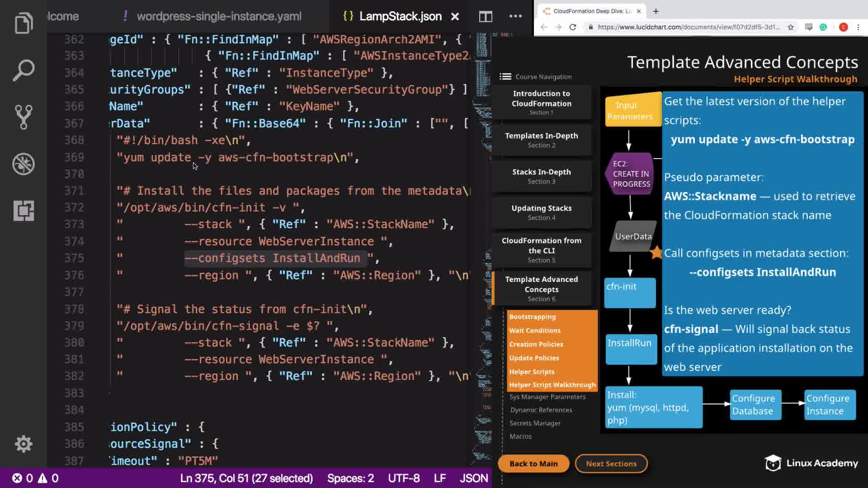Open the Manage gear settings icon
This screenshot has width=868, height=488.
tap(24, 444)
